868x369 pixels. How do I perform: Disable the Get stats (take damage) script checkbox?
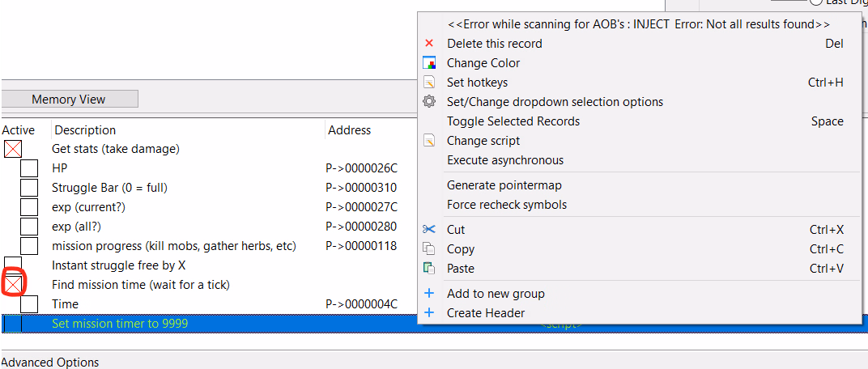pos(13,149)
